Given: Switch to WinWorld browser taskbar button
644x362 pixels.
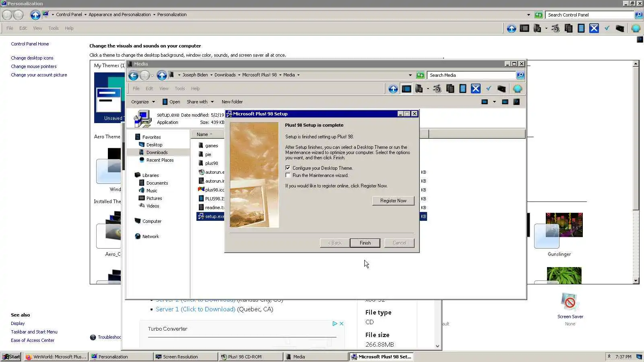Looking at the screenshot, I should [56, 357].
